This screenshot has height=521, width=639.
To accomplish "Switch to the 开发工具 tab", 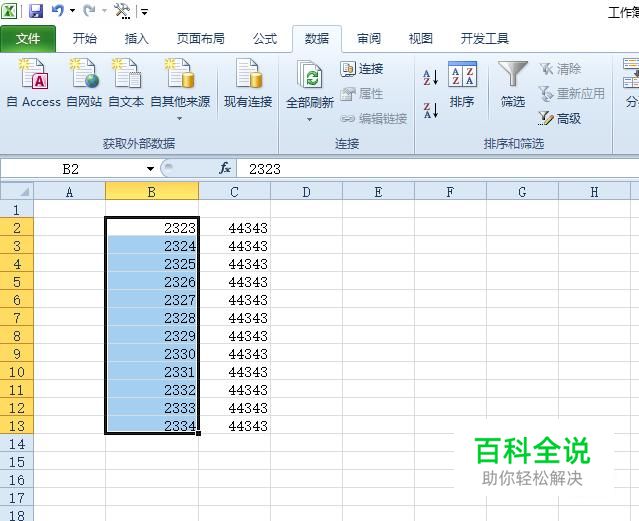I will coord(485,39).
